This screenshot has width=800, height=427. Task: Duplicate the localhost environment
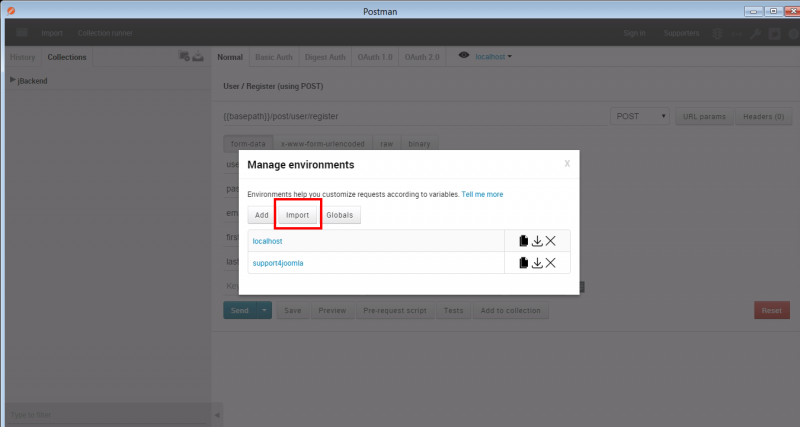[x=523, y=241]
